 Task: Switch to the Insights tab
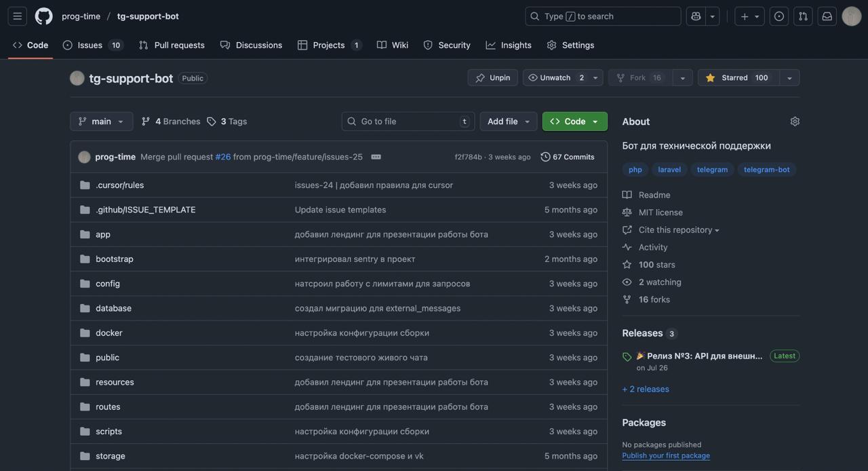[509, 45]
